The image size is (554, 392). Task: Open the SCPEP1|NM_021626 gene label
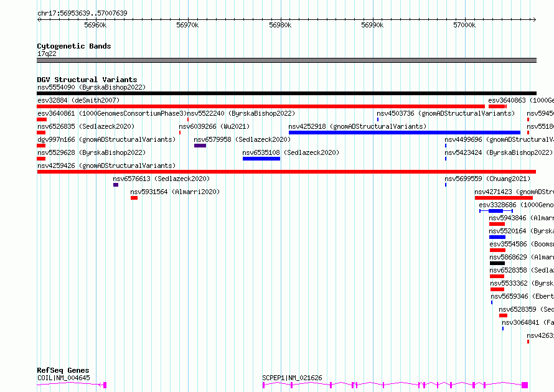point(292,378)
